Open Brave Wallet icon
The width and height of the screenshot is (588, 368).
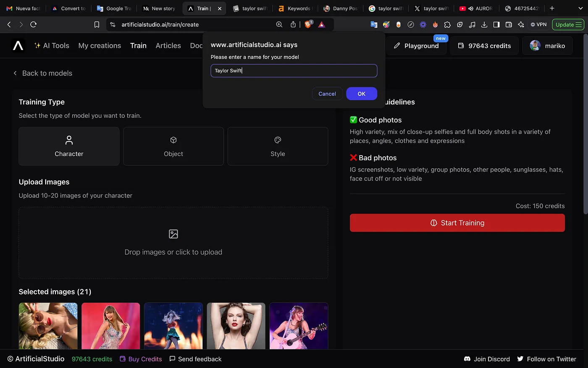[x=509, y=24]
